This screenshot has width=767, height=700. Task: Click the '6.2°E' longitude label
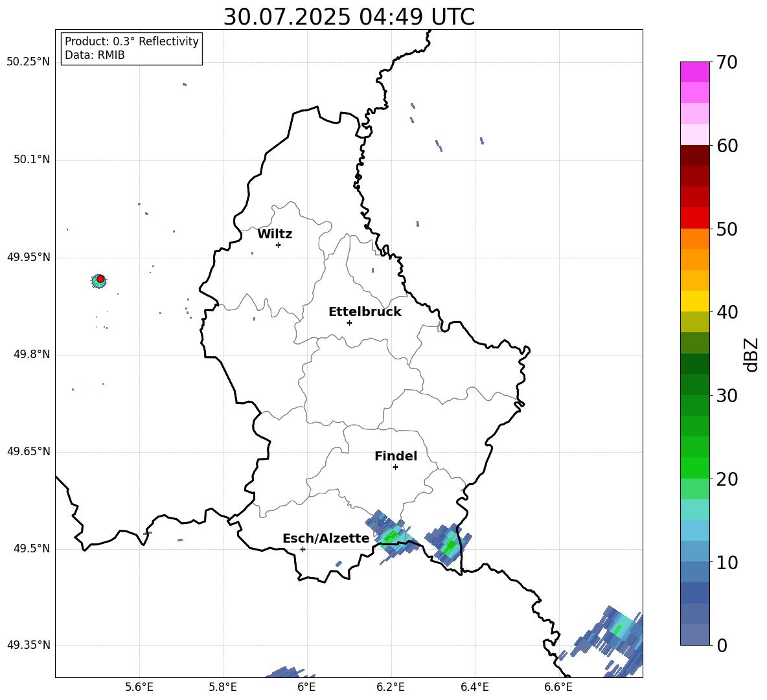point(391,687)
